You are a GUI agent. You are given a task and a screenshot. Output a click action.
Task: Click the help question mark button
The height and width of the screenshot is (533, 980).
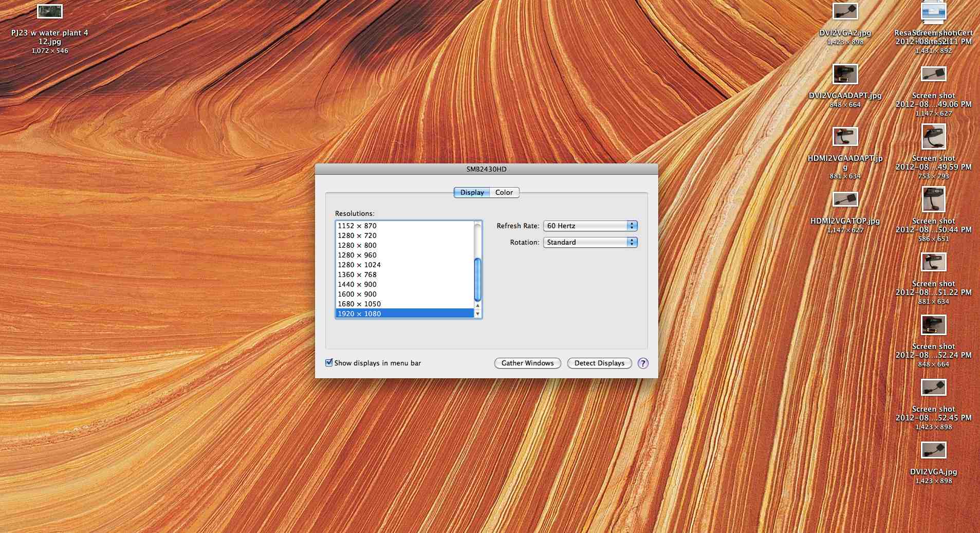[x=642, y=363]
